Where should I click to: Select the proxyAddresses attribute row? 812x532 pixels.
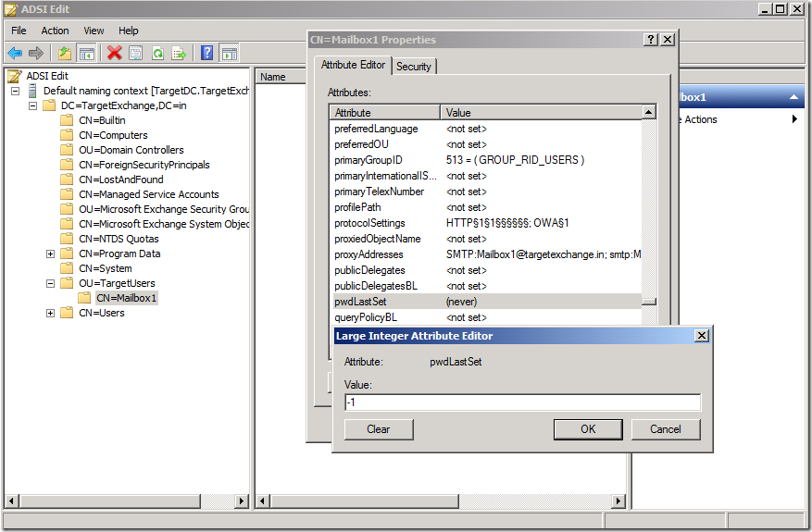pyautogui.click(x=485, y=254)
